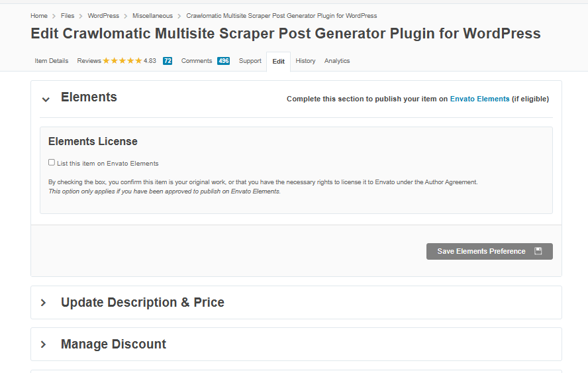Click the five-star rating icons

point(122,61)
